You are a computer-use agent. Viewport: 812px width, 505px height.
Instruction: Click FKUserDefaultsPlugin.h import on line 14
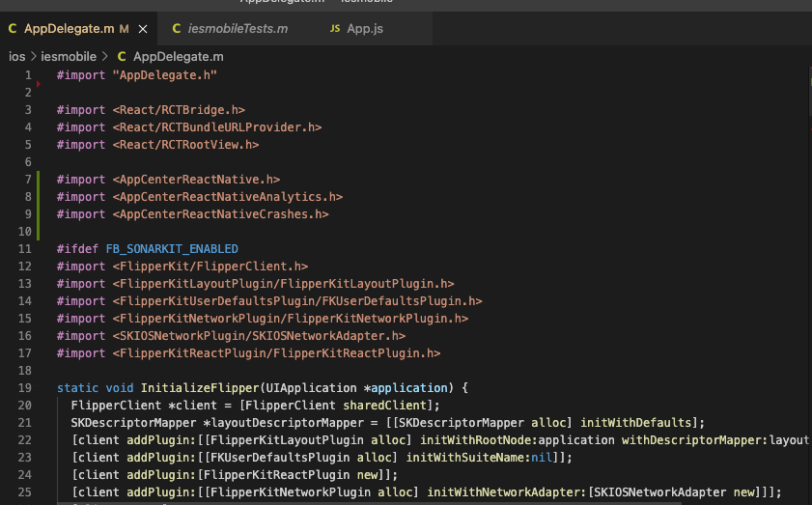pos(297,301)
